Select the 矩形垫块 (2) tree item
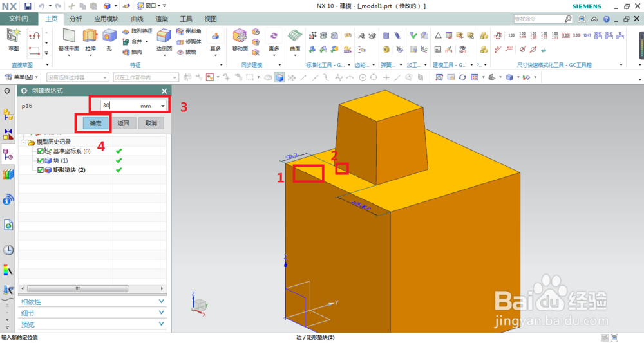 click(70, 170)
